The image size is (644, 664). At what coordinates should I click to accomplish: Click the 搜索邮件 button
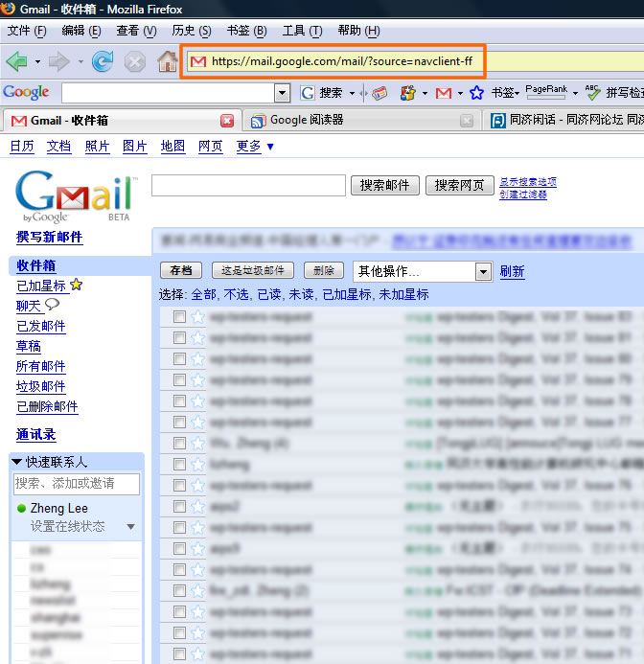tap(384, 185)
